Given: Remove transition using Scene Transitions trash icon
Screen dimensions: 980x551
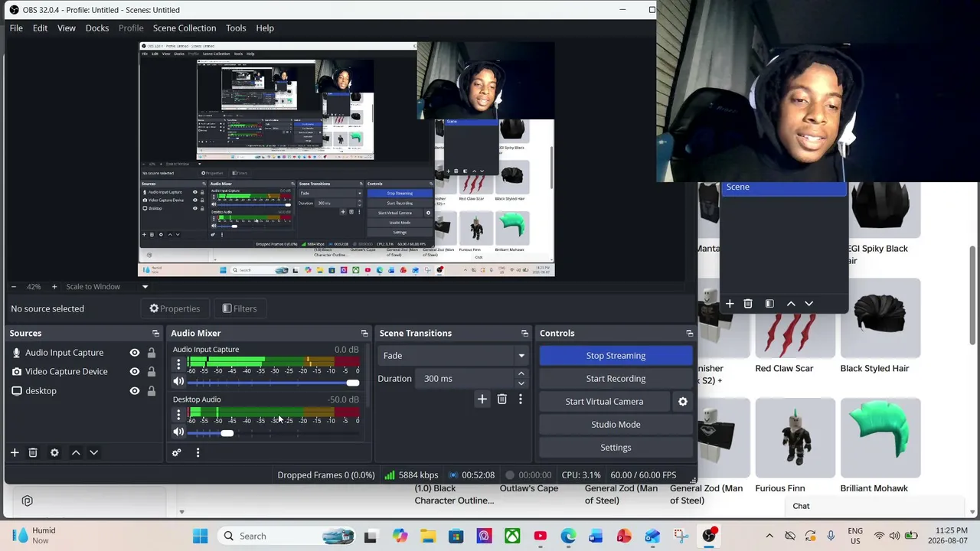Looking at the screenshot, I should pos(502,399).
